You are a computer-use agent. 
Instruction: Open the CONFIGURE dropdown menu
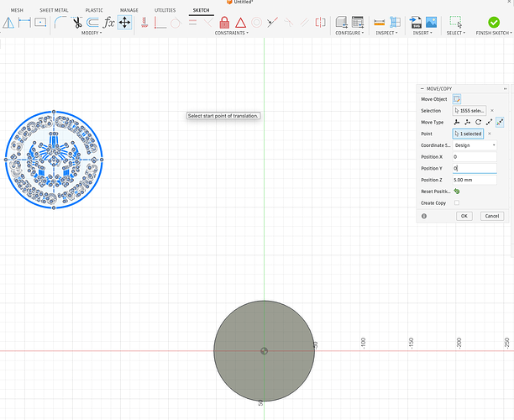(x=349, y=33)
